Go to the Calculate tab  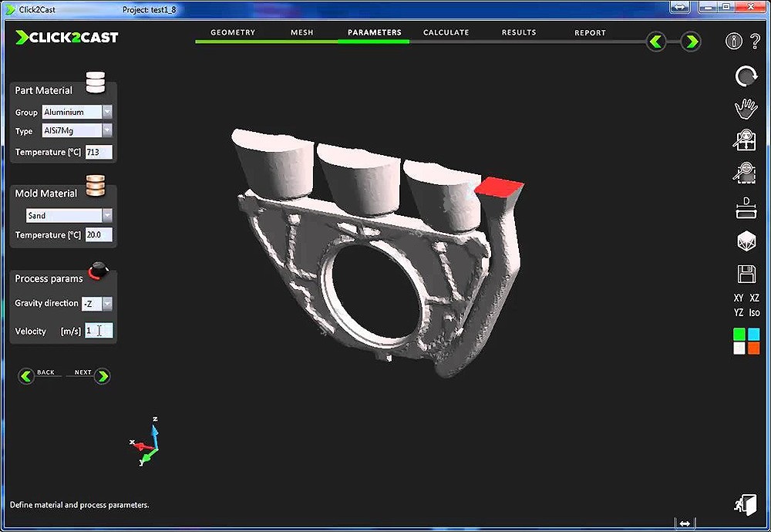(x=446, y=33)
